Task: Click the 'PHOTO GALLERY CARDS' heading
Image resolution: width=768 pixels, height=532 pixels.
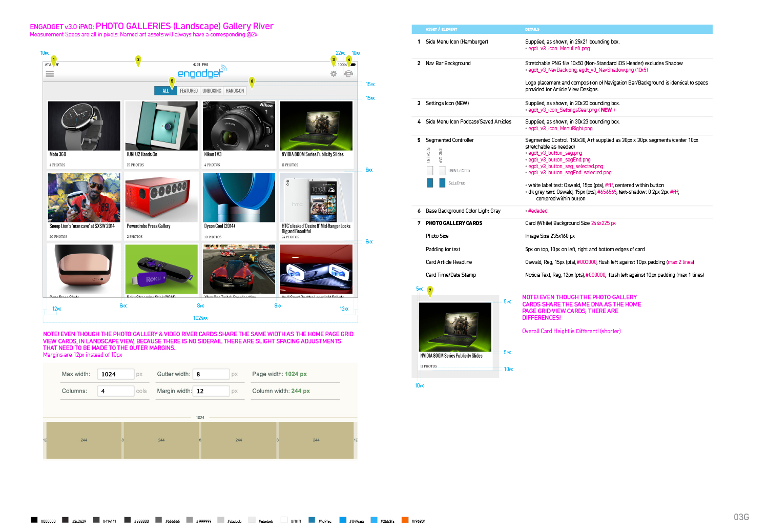Action: point(454,223)
